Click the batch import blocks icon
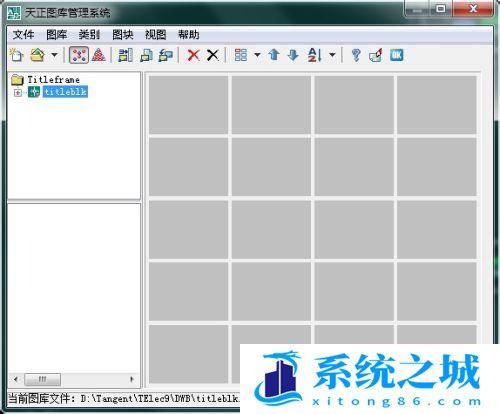The width and height of the screenshot is (500, 414). coord(125,55)
